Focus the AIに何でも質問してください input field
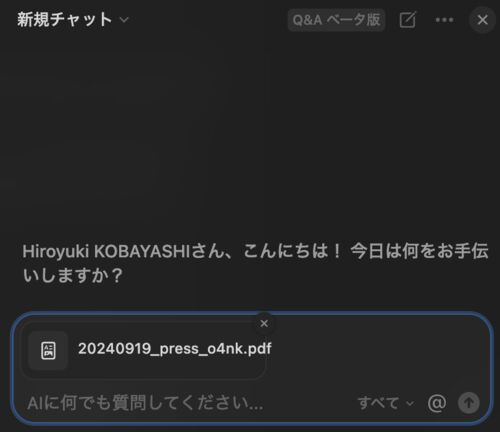The height and width of the screenshot is (432, 500). [x=187, y=403]
